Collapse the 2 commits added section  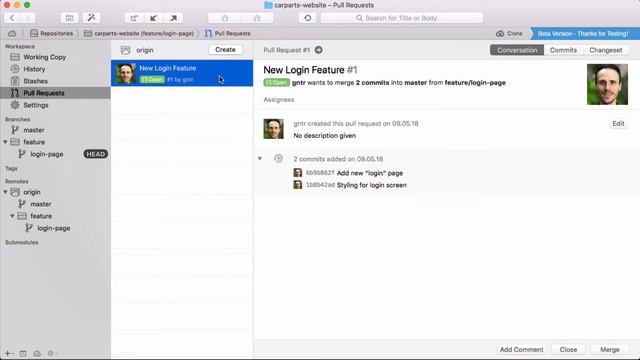[260, 158]
